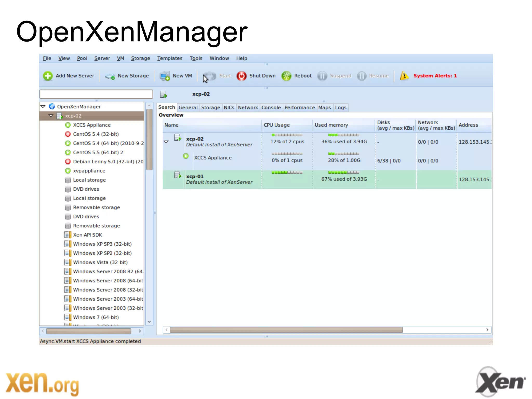Click the Address column header
The image size is (532, 399).
tap(474, 125)
